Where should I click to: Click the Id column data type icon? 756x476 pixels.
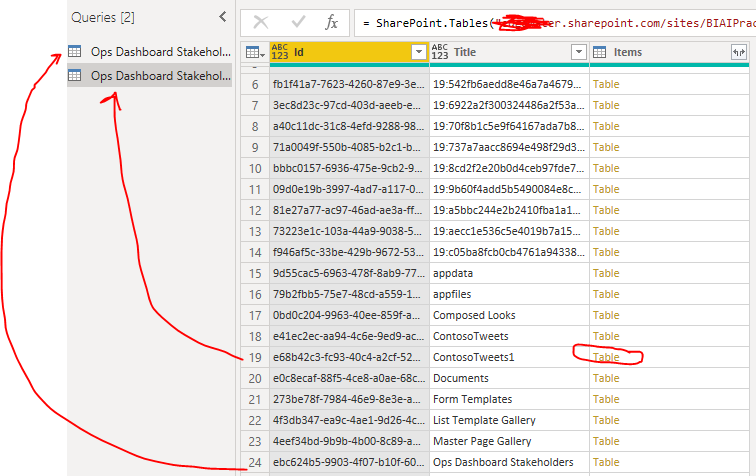[x=280, y=52]
